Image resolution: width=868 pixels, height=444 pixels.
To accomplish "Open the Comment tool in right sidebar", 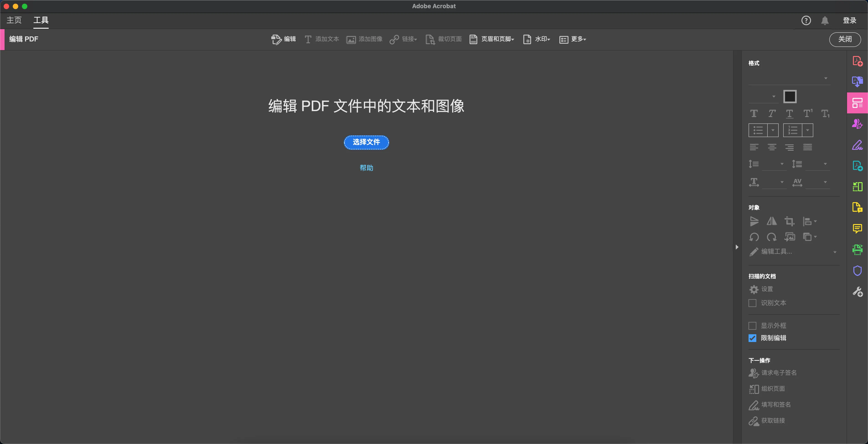I will (x=857, y=229).
